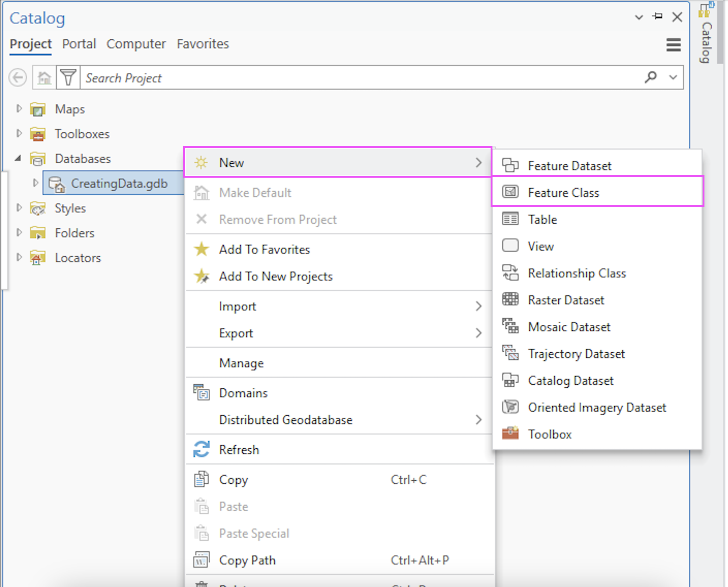The width and height of the screenshot is (728, 587).
Task: Click the home icon beside search
Action: (x=44, y=78)
